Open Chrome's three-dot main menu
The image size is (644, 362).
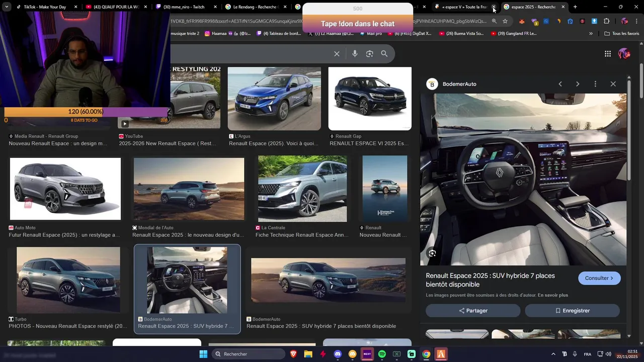click(636, 21)
